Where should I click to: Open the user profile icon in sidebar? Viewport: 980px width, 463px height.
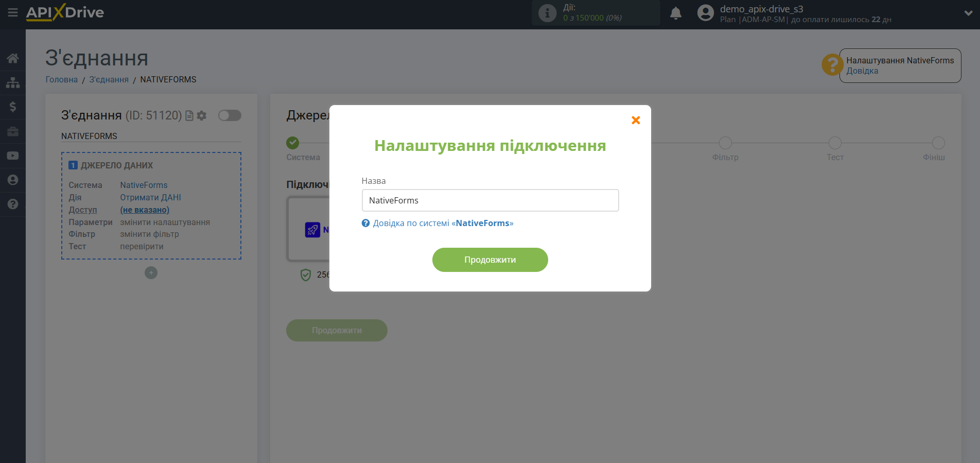click(x=13, y=180)
